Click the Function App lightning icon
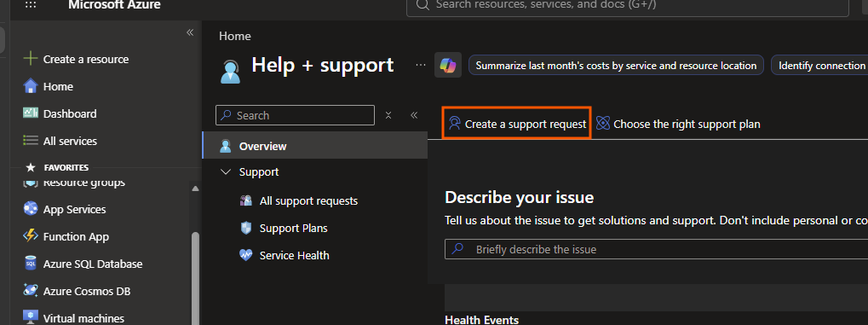Viewport: 868px width, 325px height. pos(30,235)
